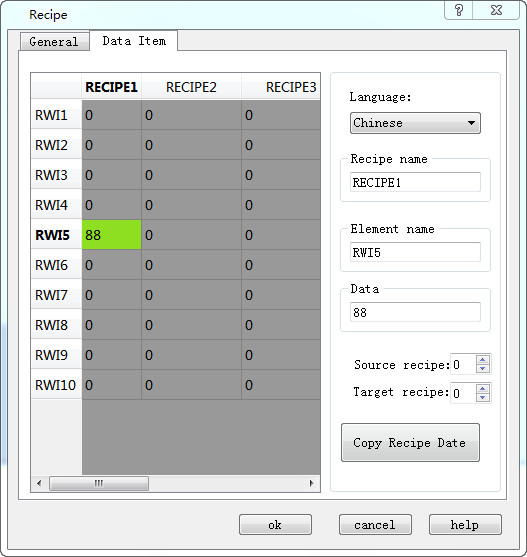Click the Target recipe number field
This screenshot has width=527, height=557.
[463, 393]
